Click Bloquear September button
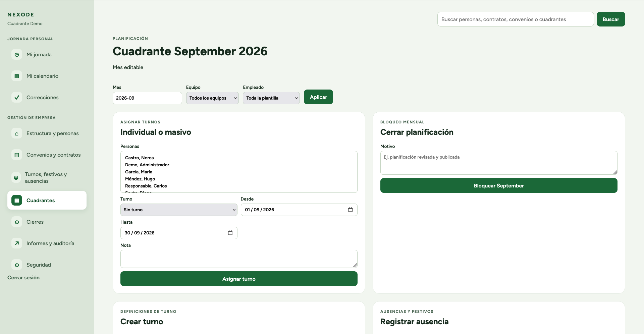The width and height of the screenshot is (644, 334). [499, 185]
